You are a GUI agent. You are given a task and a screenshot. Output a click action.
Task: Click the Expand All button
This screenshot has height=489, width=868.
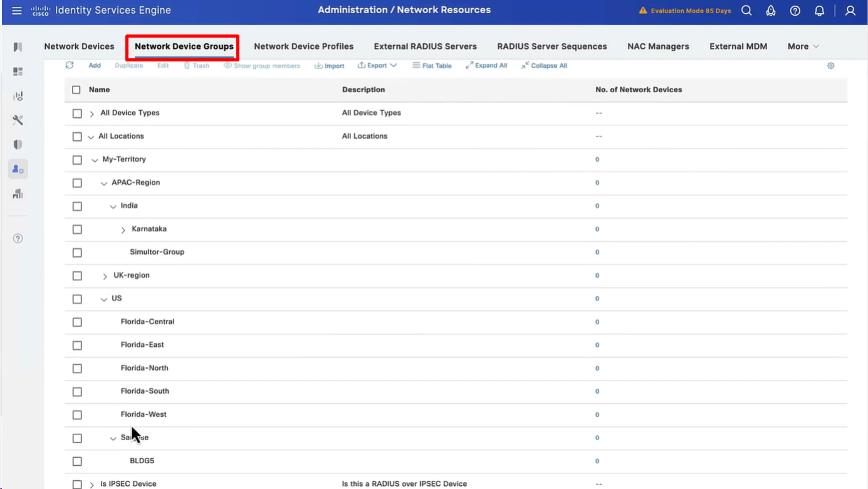(x=486, y=65)
